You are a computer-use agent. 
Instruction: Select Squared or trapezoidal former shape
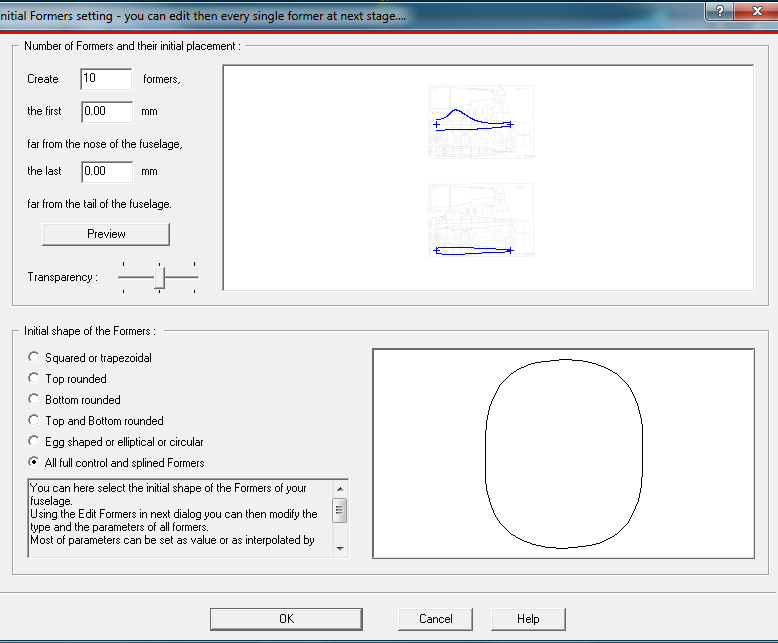pos(35,357)
